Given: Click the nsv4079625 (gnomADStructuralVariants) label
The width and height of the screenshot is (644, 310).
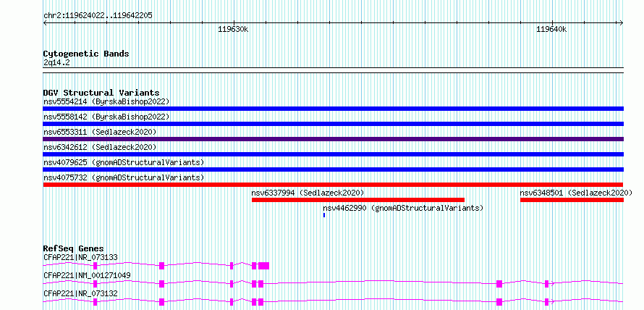Looking at the screenshot, I should tap(124, 162).
